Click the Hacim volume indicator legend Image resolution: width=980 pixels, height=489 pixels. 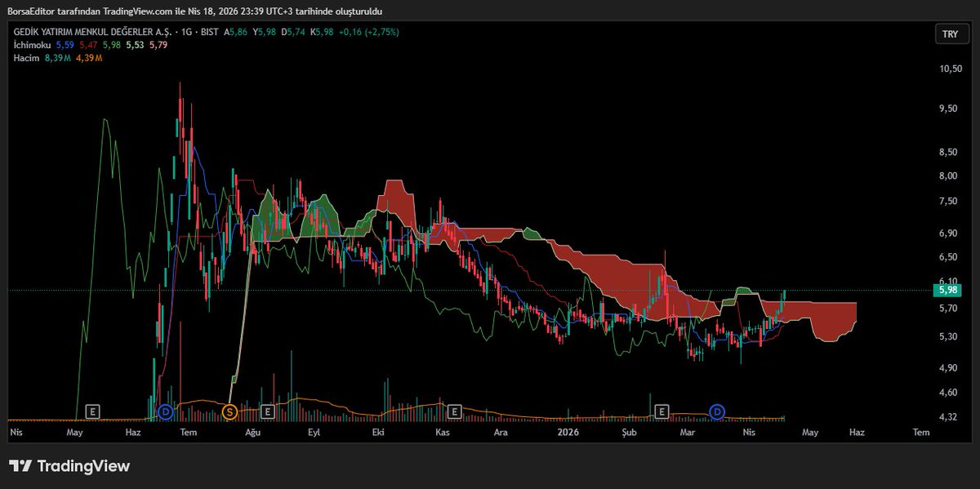28,58
